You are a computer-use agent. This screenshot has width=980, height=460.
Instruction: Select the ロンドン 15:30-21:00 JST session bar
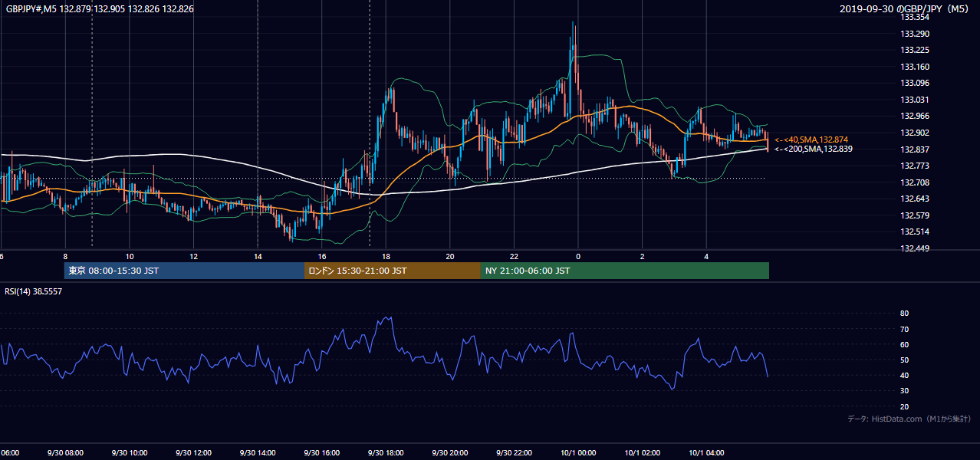tap(393, 271)
